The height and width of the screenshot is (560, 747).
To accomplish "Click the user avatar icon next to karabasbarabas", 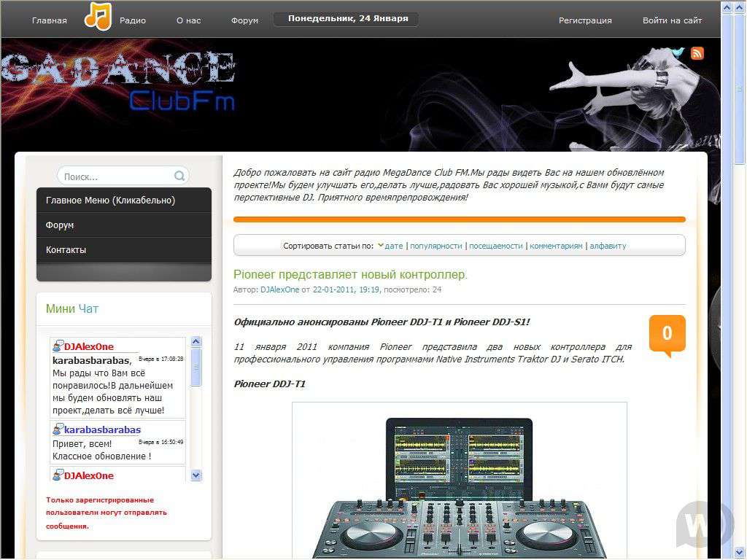I will click(58, 429).
